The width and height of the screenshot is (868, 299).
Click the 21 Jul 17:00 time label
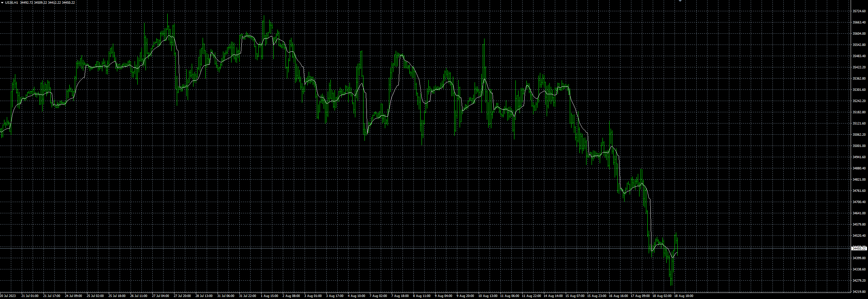(x=52, y=296)
